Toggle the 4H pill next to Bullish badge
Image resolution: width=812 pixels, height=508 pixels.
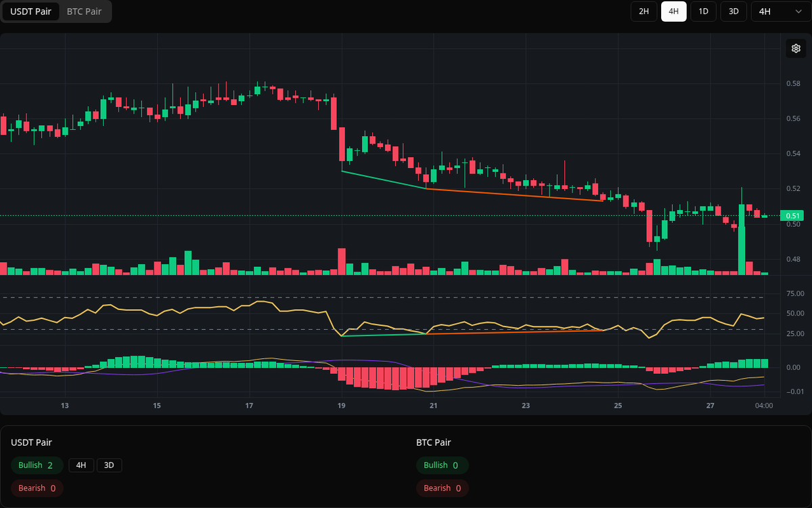tap(81, 465)
